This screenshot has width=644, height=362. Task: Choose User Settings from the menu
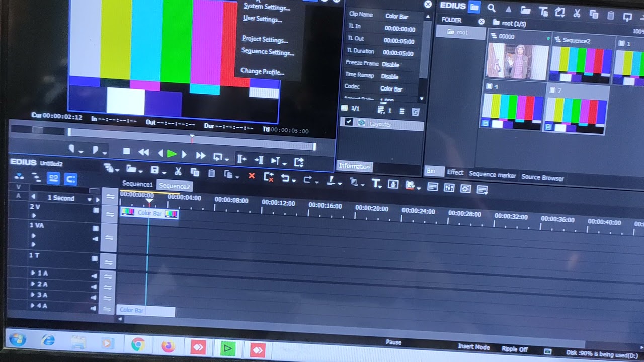262,19
